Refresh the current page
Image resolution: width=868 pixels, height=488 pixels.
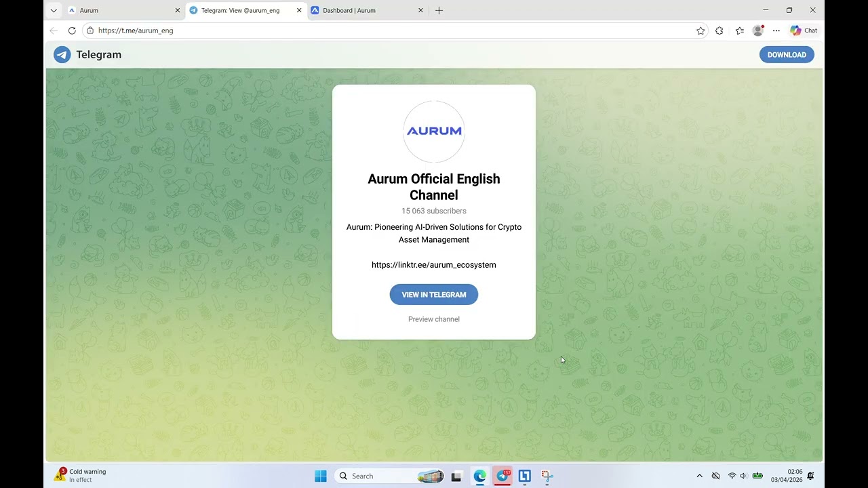point(72,30)
